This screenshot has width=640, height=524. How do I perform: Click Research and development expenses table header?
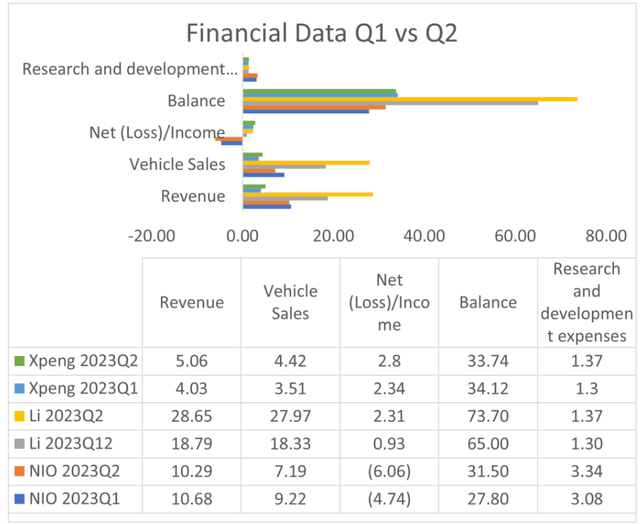coord(587,302)
